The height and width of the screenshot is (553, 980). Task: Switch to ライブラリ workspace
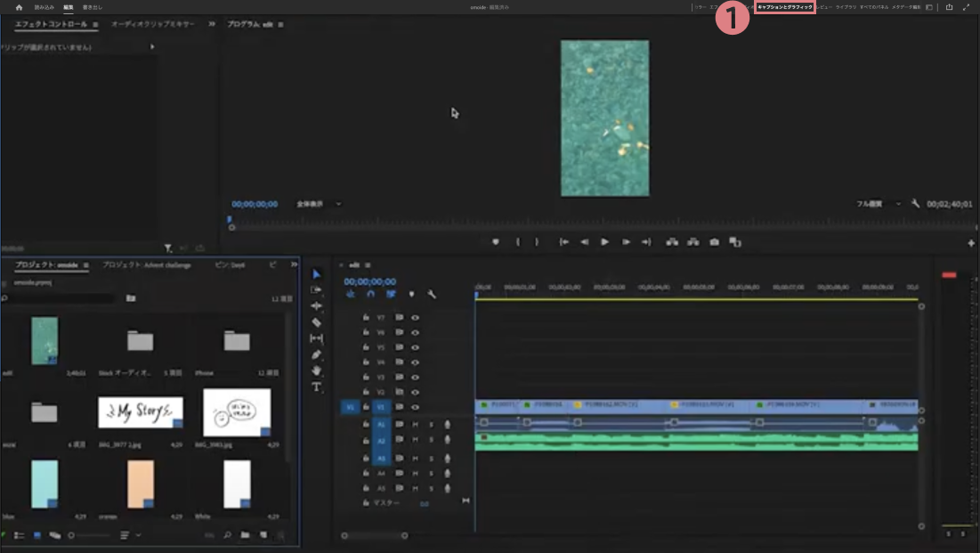tap(846, 7)
